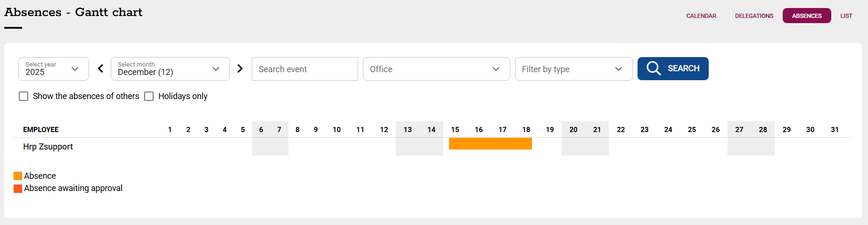The height and width of the screenshot is (225, 868).
Task: Click the orange absence bar for Hrp Zsupport
Action: pyautogui.click(x=490, y=144)
